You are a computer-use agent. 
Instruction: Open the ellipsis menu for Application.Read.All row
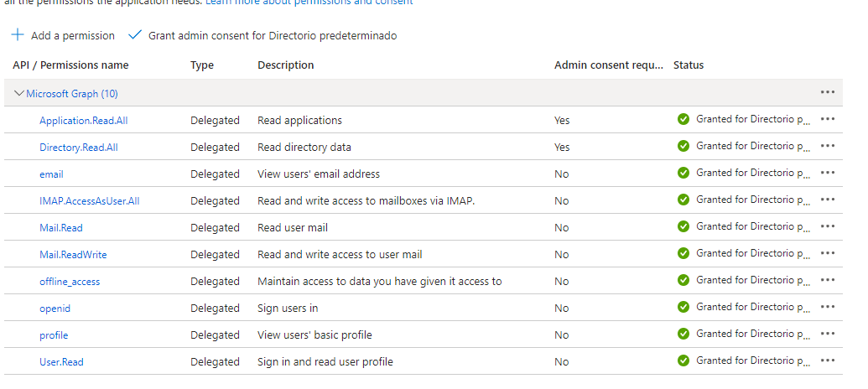pyautogui.click(x=828, y=119)
